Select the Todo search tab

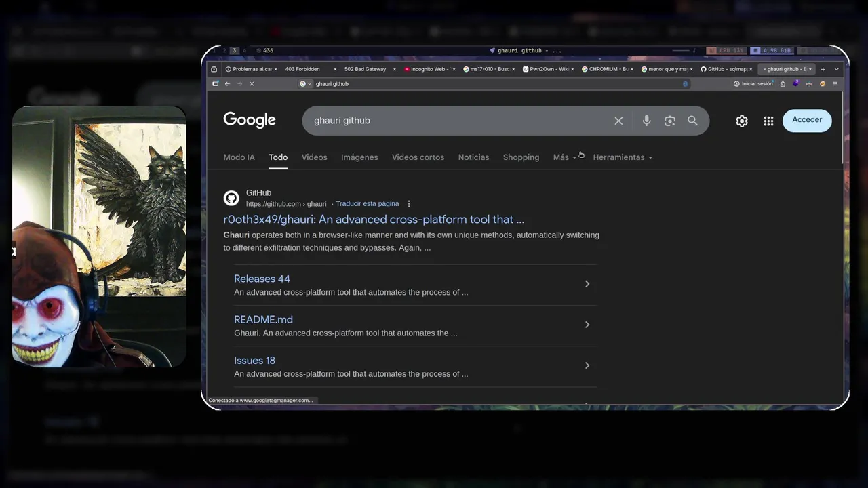point(278,157)
